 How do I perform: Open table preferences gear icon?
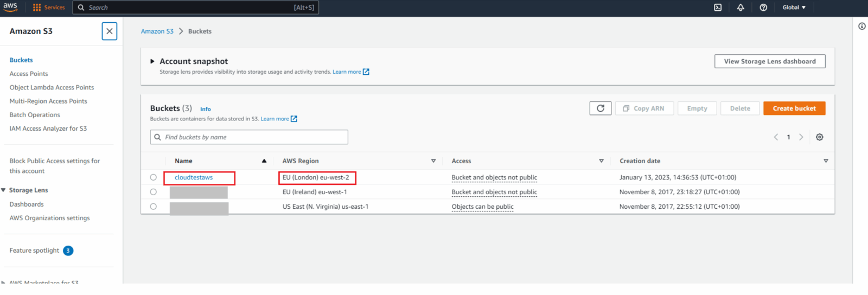819,137
